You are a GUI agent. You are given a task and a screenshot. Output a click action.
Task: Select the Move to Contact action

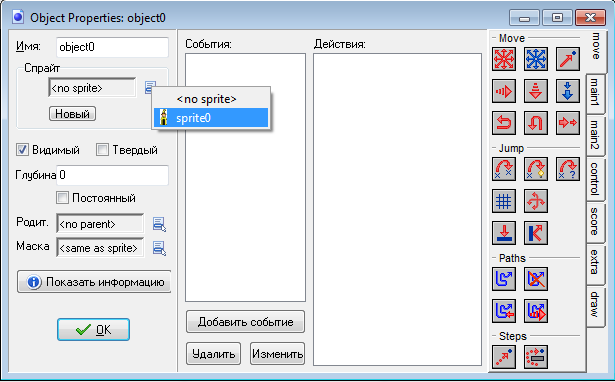tap(504, 233)
